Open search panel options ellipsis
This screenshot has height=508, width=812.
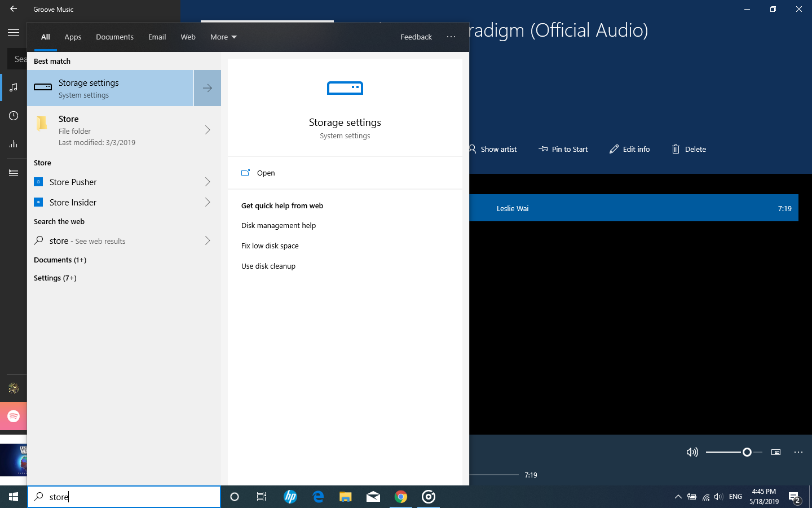[x=451, y=37]
